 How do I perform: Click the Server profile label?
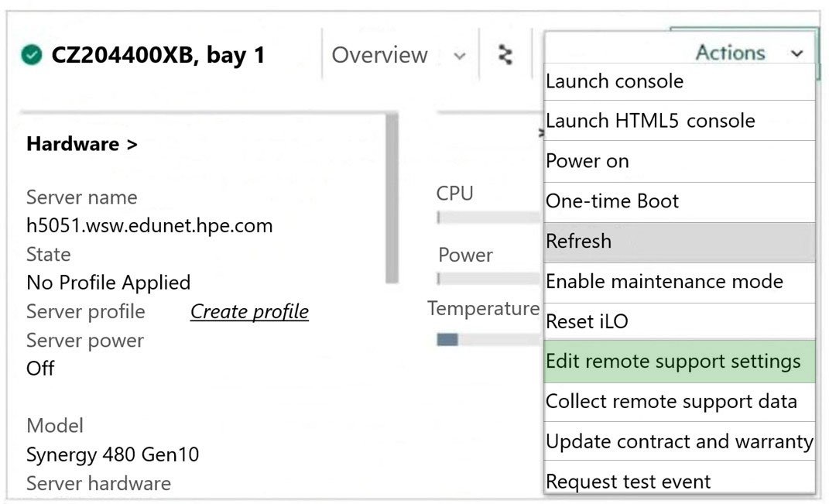86,311
